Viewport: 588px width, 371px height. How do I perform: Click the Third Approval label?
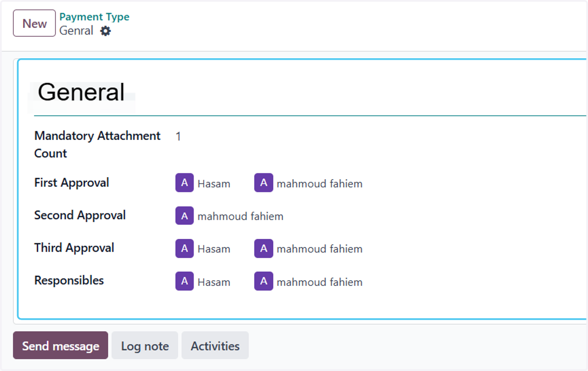click(x=74, y=248)
